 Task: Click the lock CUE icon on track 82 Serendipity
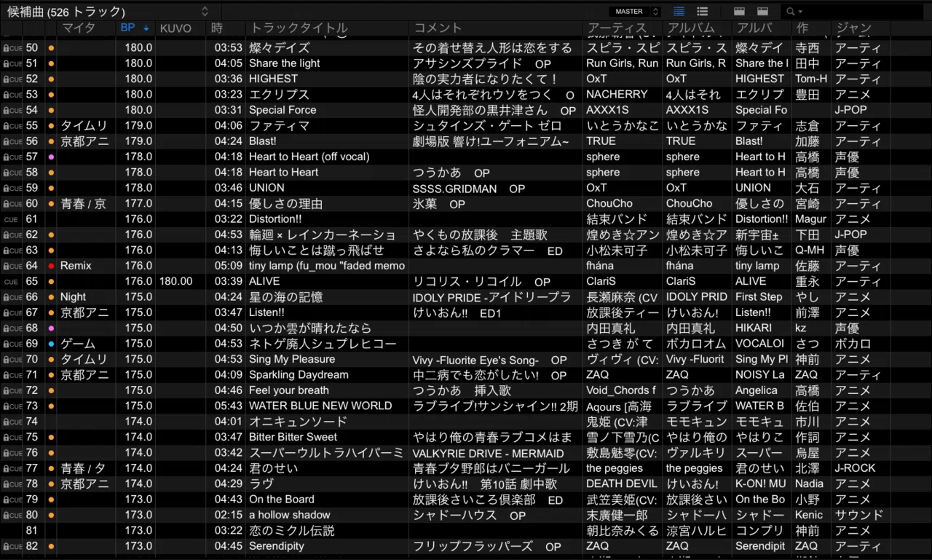pyautogui.click(x=12, y=546)
